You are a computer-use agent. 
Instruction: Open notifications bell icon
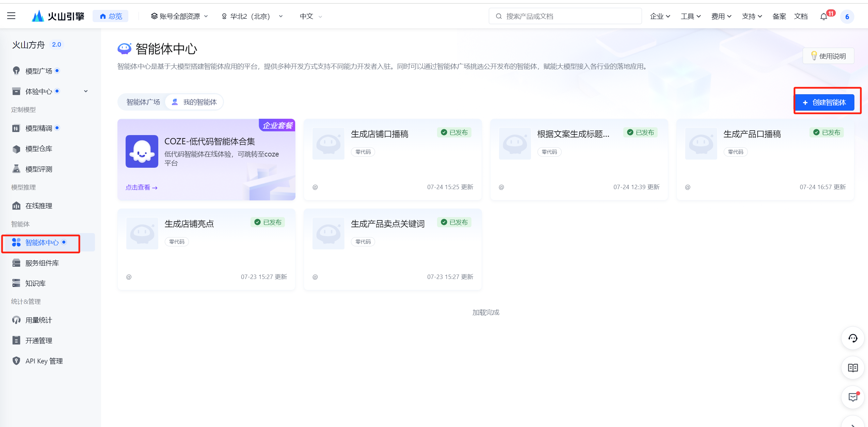pyautogui.click(x=824, y=16)
